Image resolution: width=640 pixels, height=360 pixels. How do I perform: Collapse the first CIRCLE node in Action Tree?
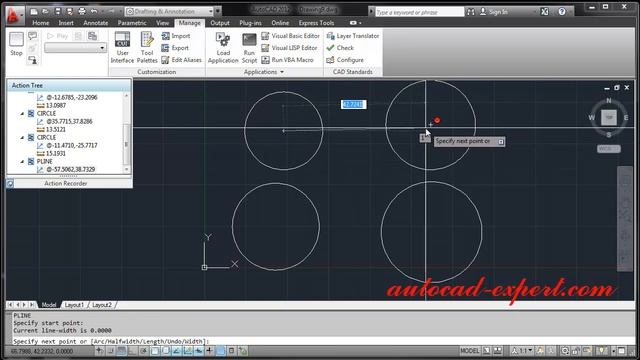coord(22,113)
